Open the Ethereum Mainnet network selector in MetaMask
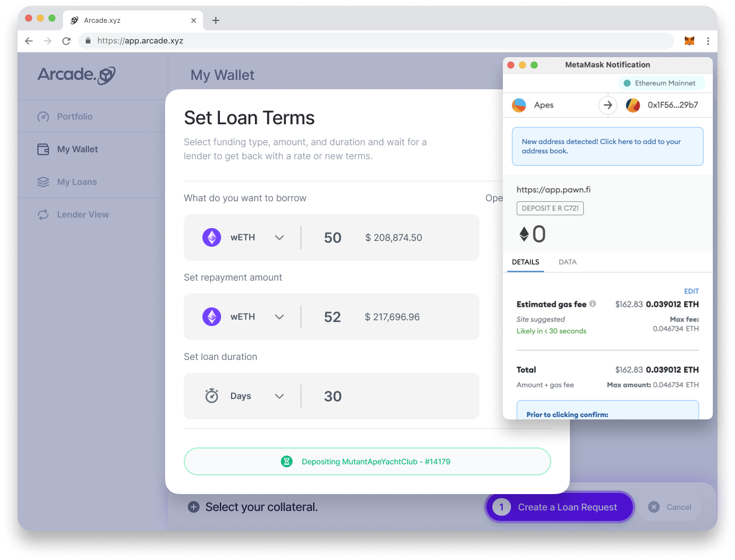 [661, 83]
